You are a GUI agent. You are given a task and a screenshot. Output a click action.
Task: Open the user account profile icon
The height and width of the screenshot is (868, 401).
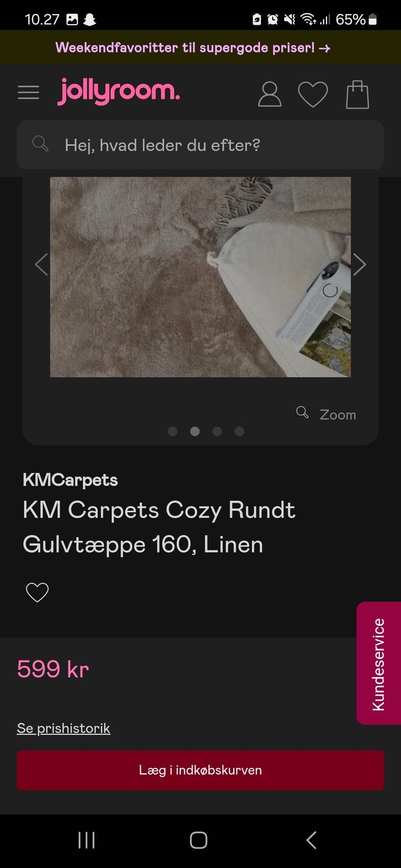(x=269, y=94)
